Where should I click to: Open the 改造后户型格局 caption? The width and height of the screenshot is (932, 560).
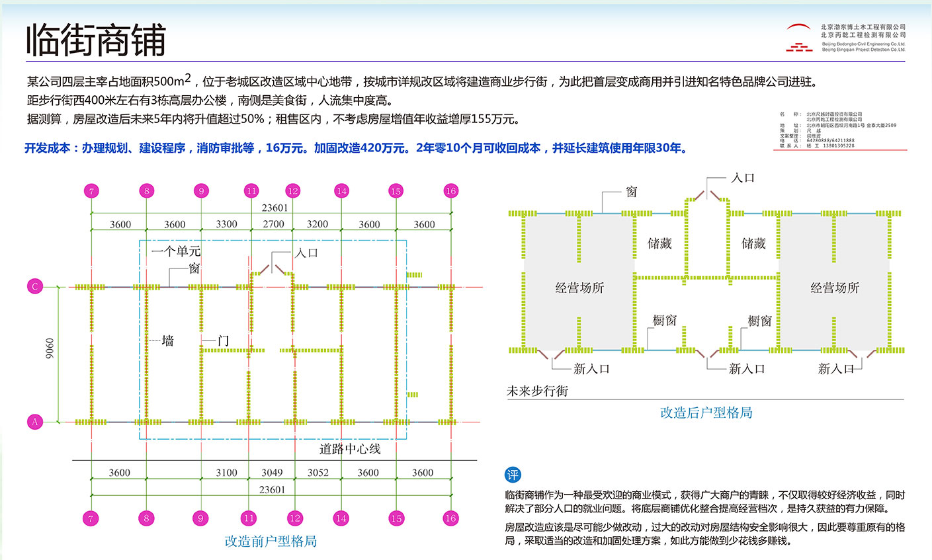(706, 413)
